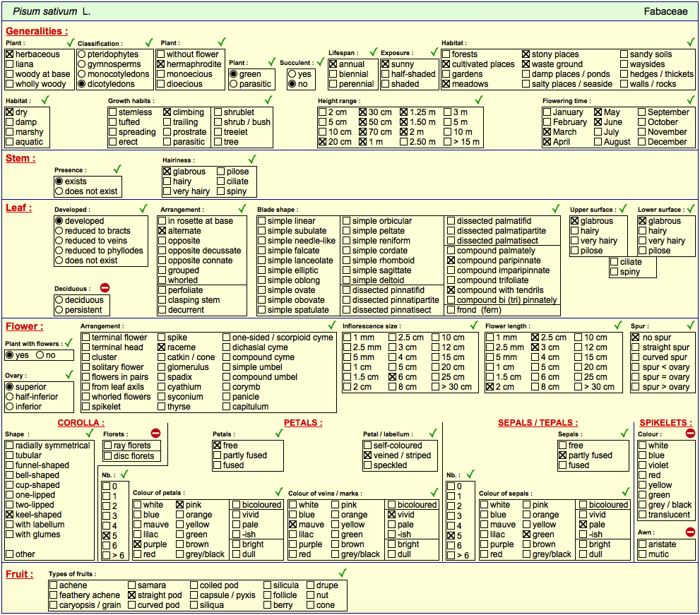This screenshot has height=615, width=700.
Task: Uncheck the hermaphrodite checkbox
Action: [161, 64]
